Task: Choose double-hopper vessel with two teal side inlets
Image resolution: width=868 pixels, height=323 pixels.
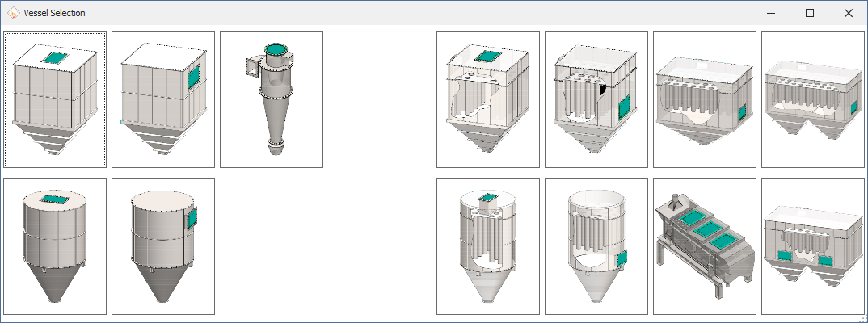Action: [x=813, y=246]
